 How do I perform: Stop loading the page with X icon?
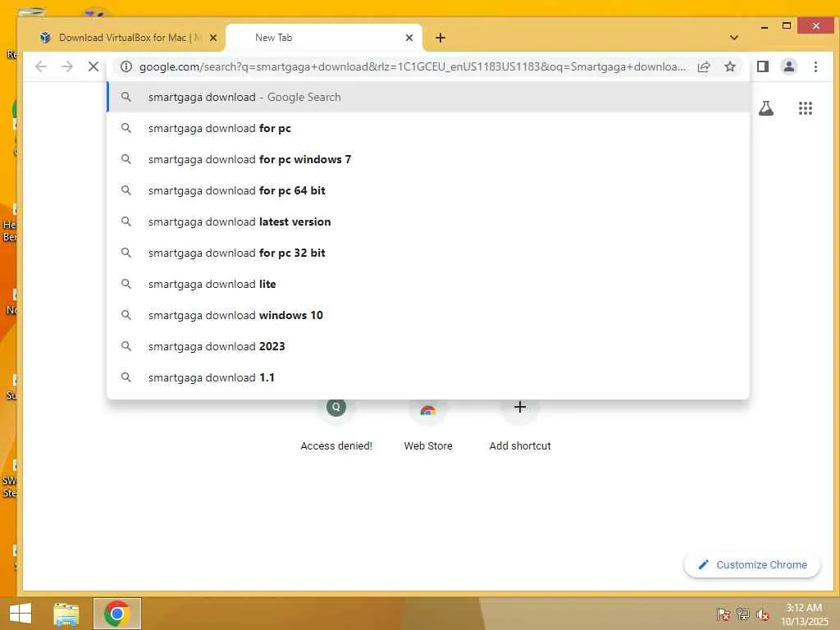[94, 66]
